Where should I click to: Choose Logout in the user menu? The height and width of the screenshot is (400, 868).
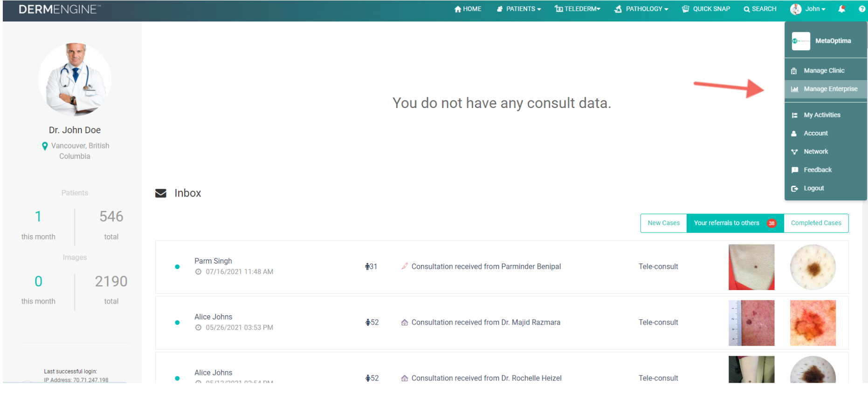813,188
